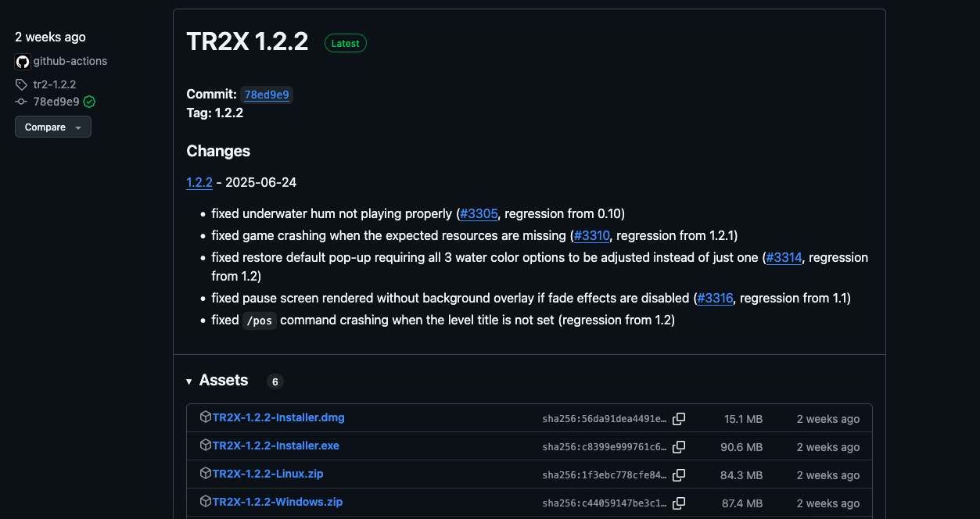
Task: Copy SHA256 hash for TR2X-1.2.2-Installer.dmg
Action: tap(679, 419)
